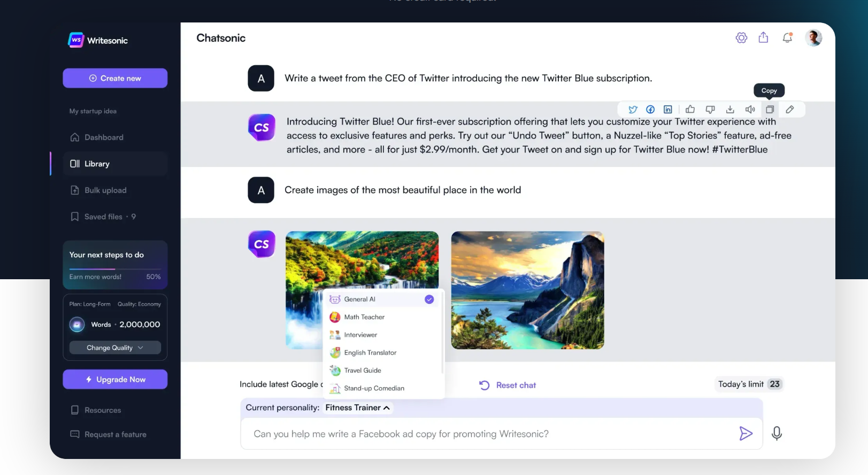Click thumbs up on the response
868x475 pixels.
point(690,109)
